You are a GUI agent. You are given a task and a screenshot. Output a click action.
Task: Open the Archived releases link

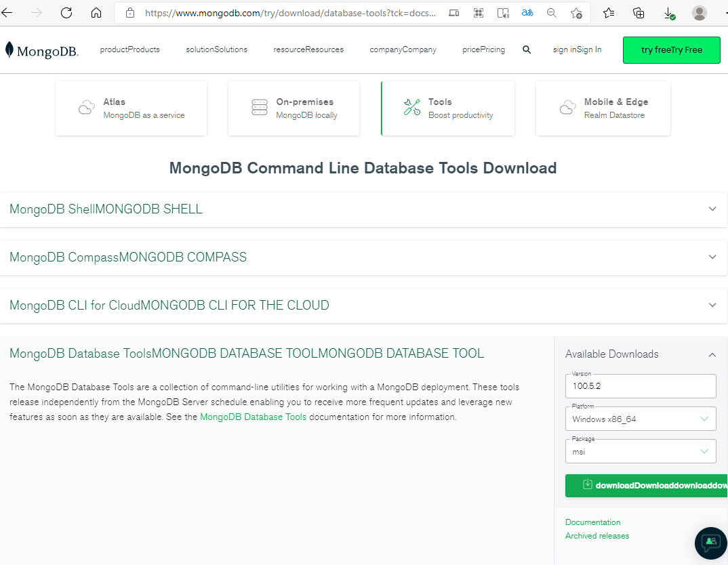pos(597,536)
